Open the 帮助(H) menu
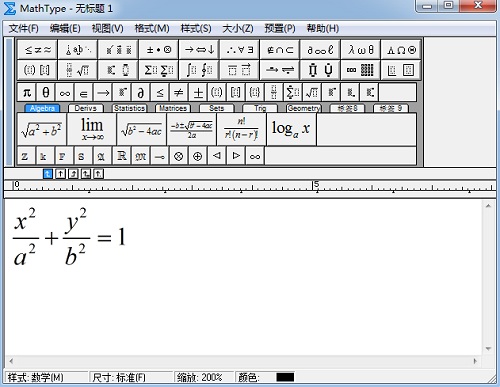 [323, 28]
